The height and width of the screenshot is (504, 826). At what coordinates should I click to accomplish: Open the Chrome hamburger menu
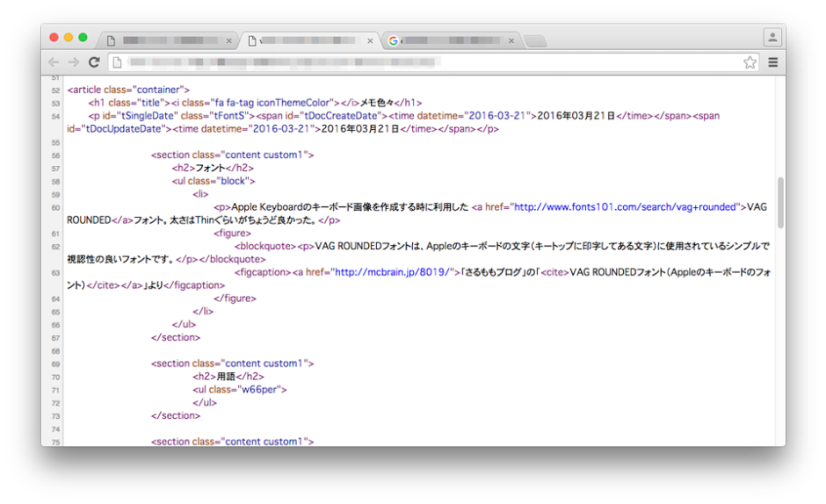[x=773, y=62]
